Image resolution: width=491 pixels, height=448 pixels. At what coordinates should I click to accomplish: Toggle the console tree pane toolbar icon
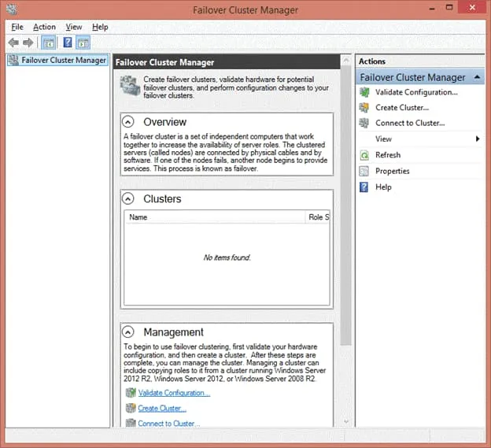point(48,43)
